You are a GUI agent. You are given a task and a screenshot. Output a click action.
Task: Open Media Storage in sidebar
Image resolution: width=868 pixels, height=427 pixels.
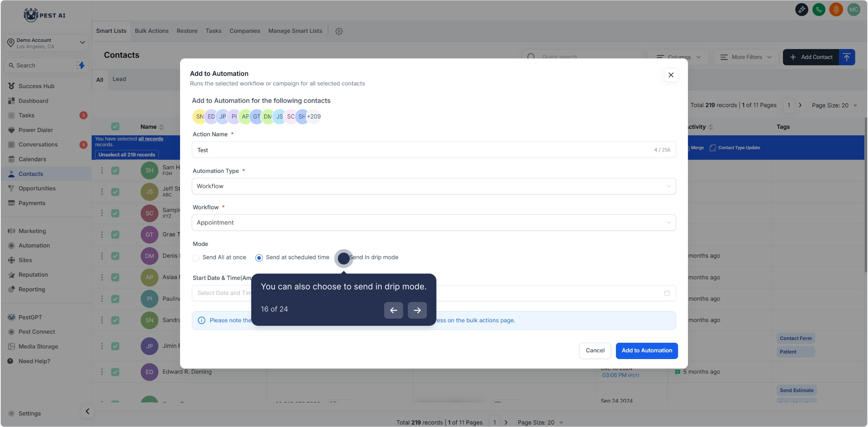click(38, 346)
